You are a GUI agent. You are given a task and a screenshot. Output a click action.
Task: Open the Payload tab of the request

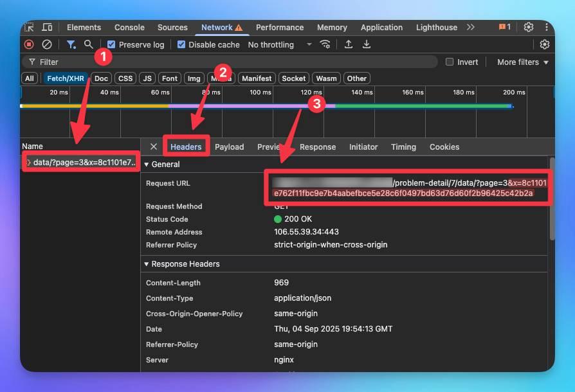pyautogui.click(x=230, y=147)
